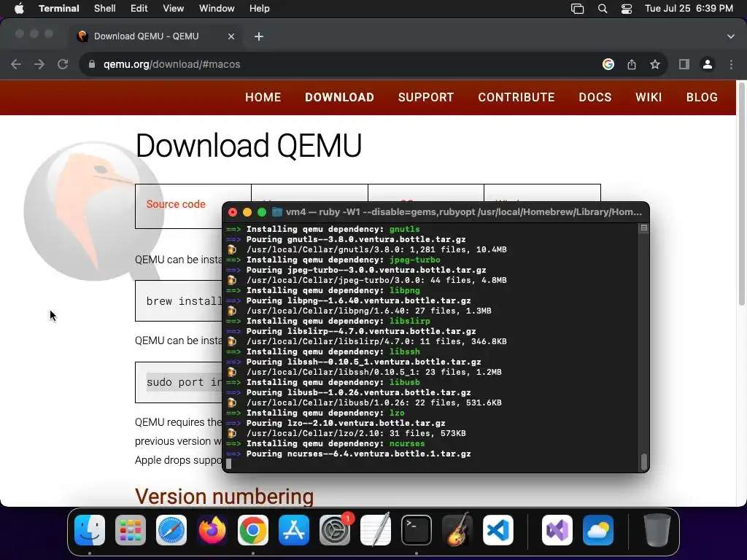Open Spotlight search in menu bar
Screen dimensions: 747x560
pos(603,9)
